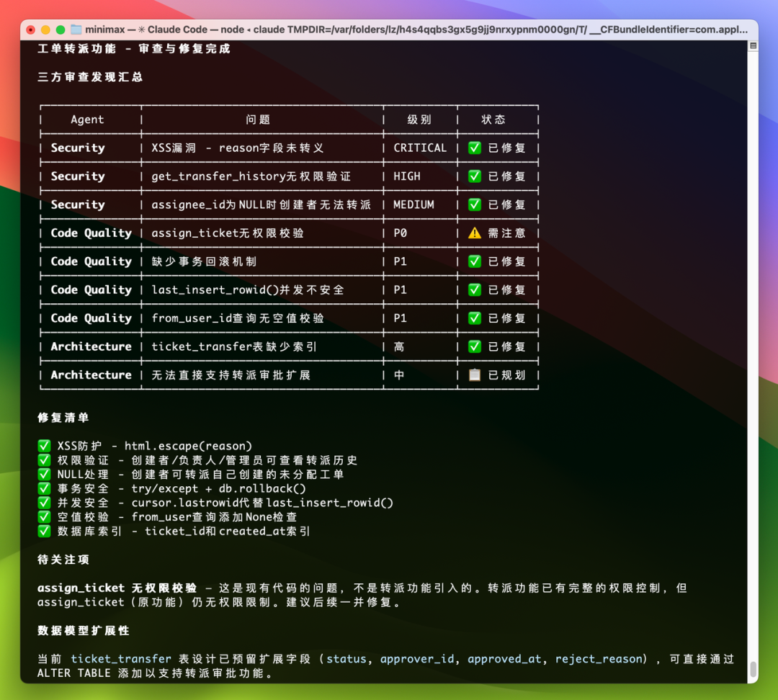Click 'assignee_id为NULL时创建者无法转派' cell

261,205
